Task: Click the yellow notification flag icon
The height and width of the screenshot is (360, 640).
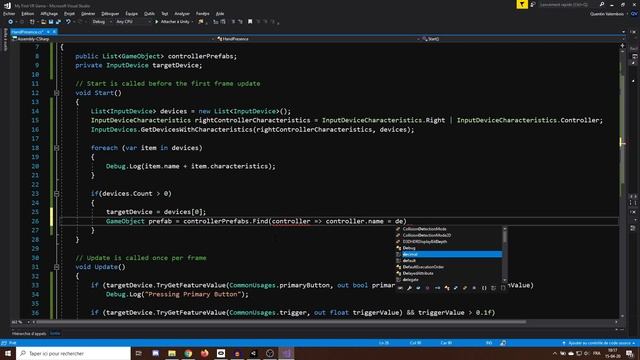Action: coord(522,4)
